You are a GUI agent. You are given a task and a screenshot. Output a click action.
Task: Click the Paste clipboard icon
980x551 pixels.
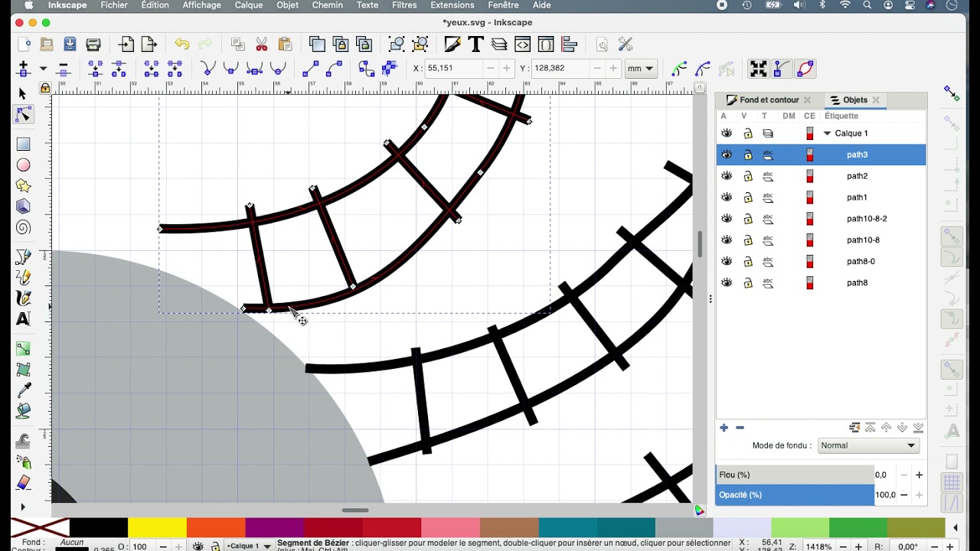point(285,44)
